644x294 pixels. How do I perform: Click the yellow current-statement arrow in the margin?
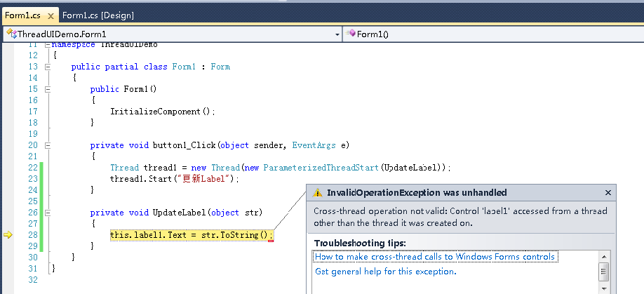click(8, 235)
